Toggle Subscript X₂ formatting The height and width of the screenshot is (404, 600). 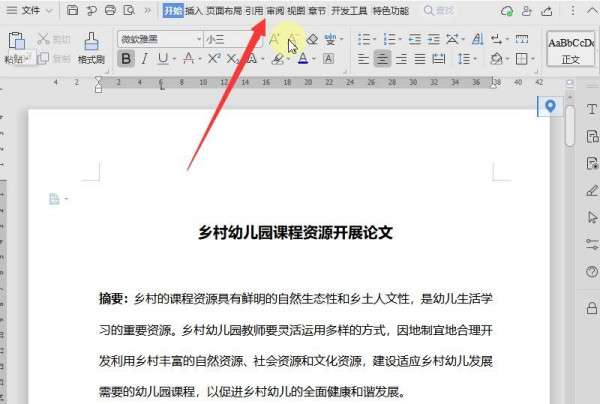click(x=233, y=59)
